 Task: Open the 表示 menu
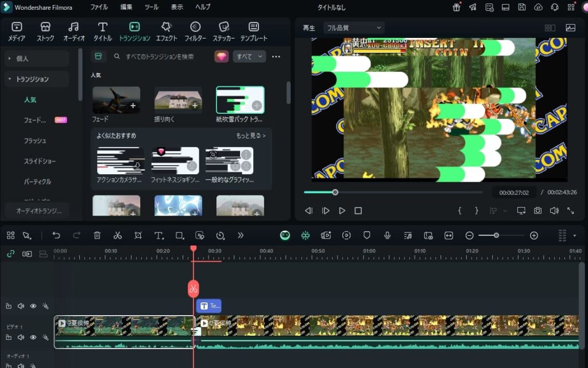tap(177, 7)
